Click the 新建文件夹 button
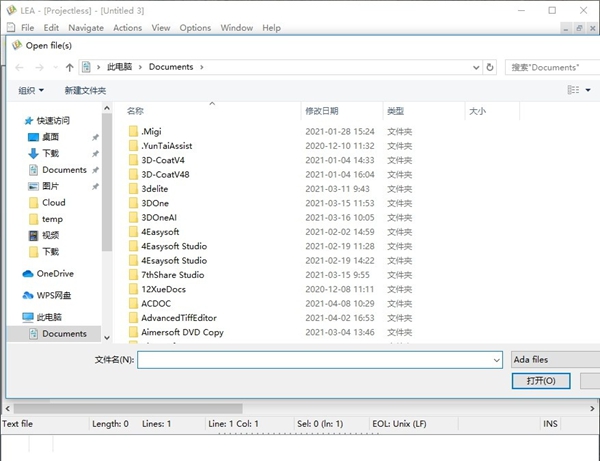600x461 pixels. pos(85,90)
